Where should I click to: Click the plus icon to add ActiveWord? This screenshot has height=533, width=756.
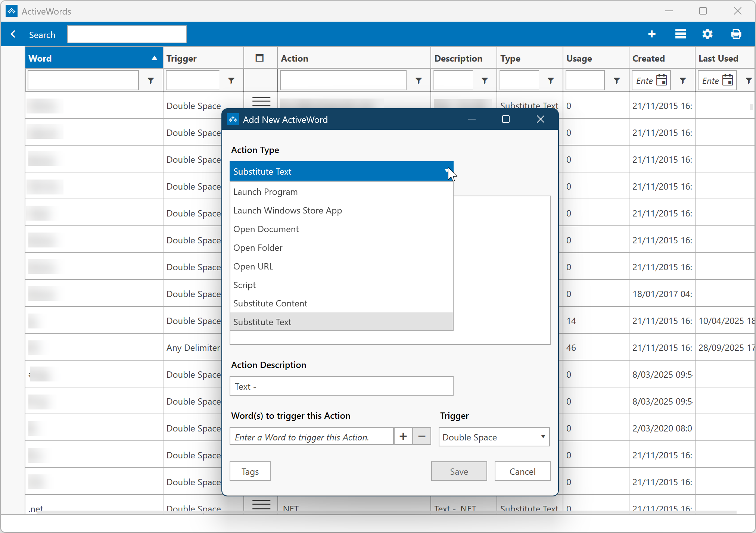point(652,34)
